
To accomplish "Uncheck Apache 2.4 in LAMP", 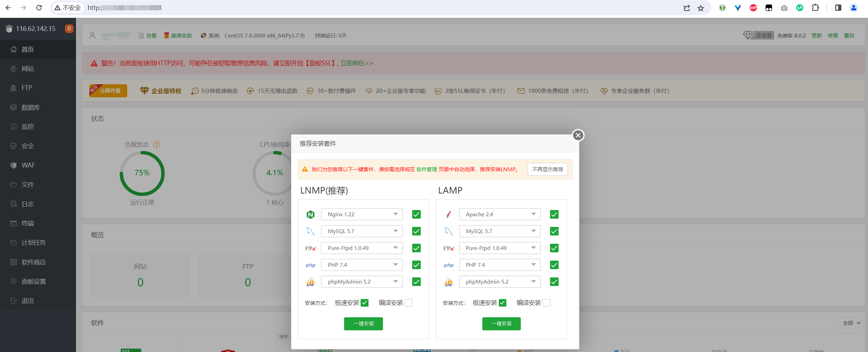I will pos(554,214).
